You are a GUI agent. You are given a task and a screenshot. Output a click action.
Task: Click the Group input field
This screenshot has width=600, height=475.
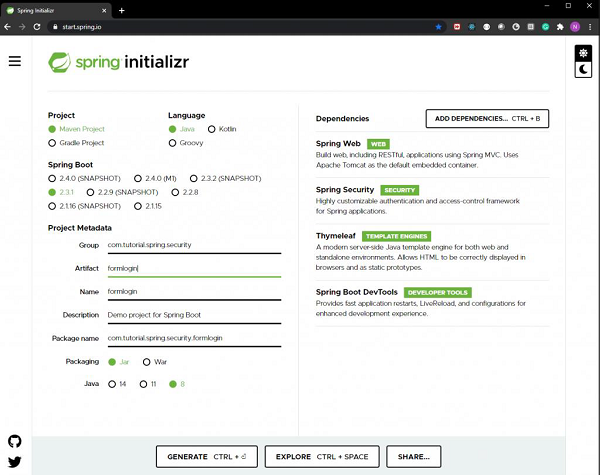click(194, 245)
